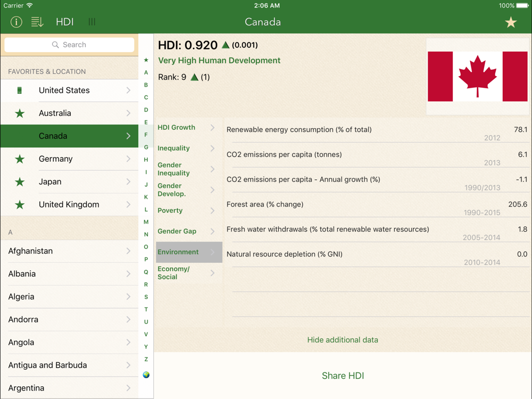This screenshot has height=399, width=532.
Task: Open Algeria row chevron
Action: (128, 296)
